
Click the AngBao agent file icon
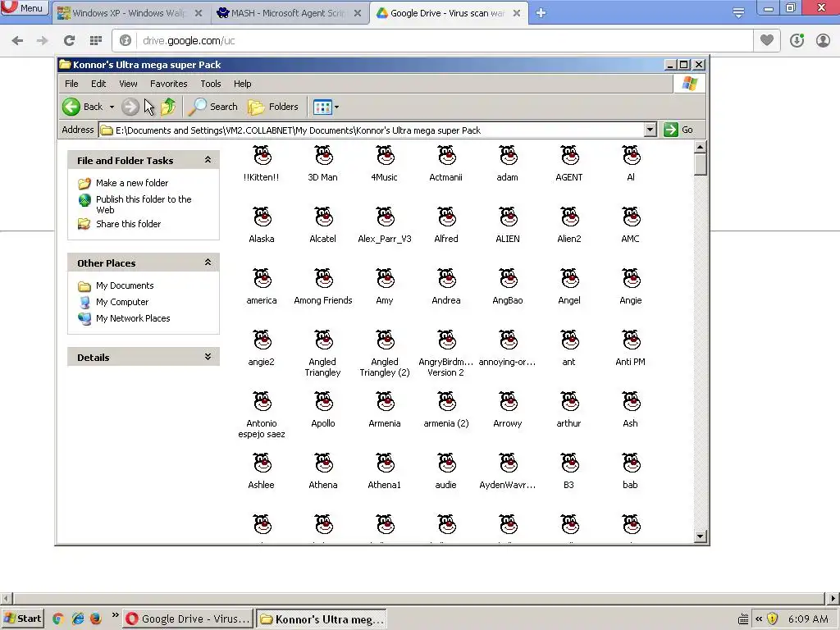[509, 279]
